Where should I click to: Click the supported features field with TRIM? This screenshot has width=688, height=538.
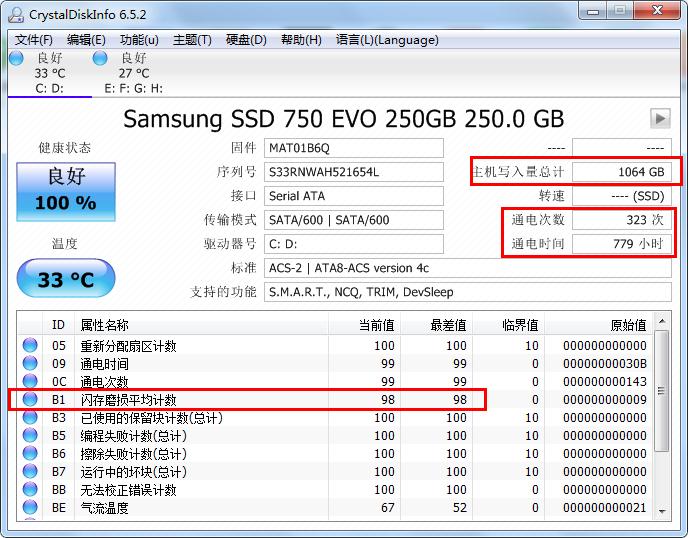point(468,292)
